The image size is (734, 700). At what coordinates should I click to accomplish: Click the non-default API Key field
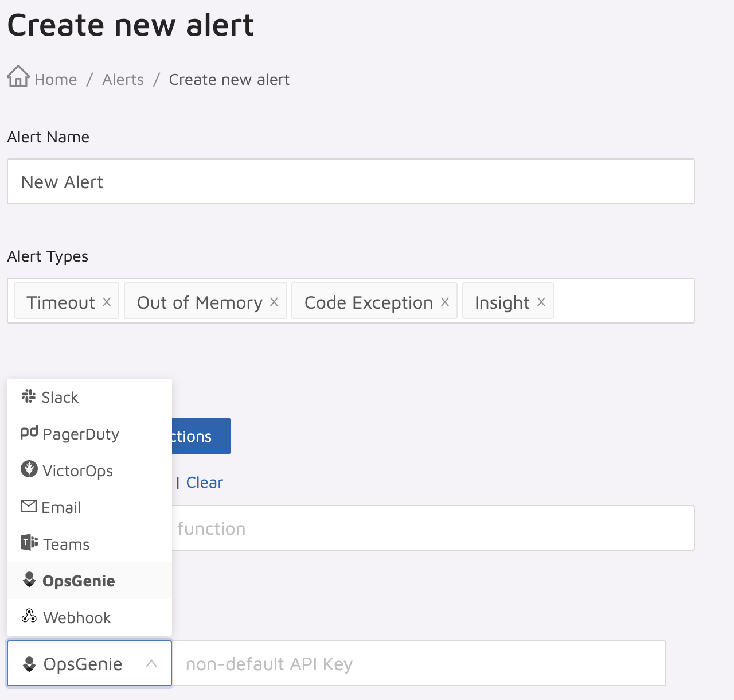419,663
